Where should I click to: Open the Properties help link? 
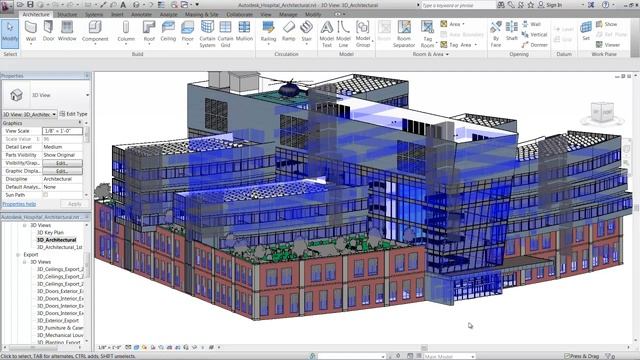point(19,204)
